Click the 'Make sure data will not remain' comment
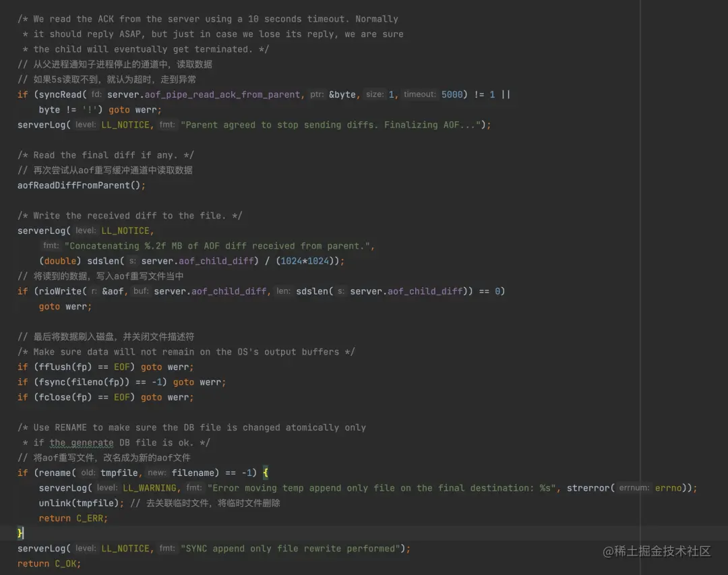The image size is (728, 575). pyautogui.click(x=186, y=352)
